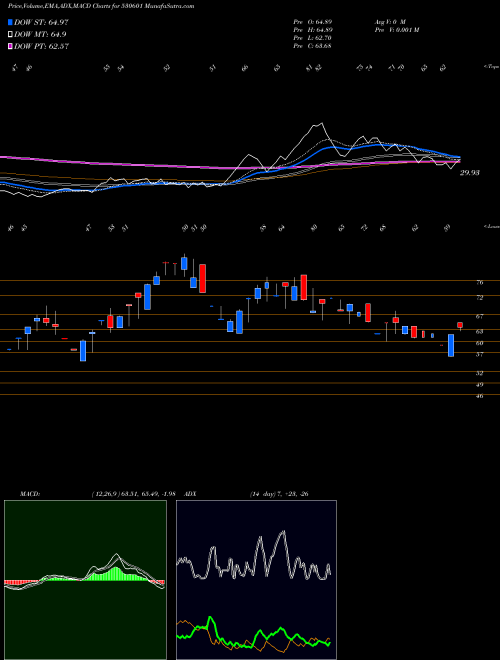Viewport: 500px width, 660px height.
Task: Click the ADX panel title label
Action: [191, 494]
